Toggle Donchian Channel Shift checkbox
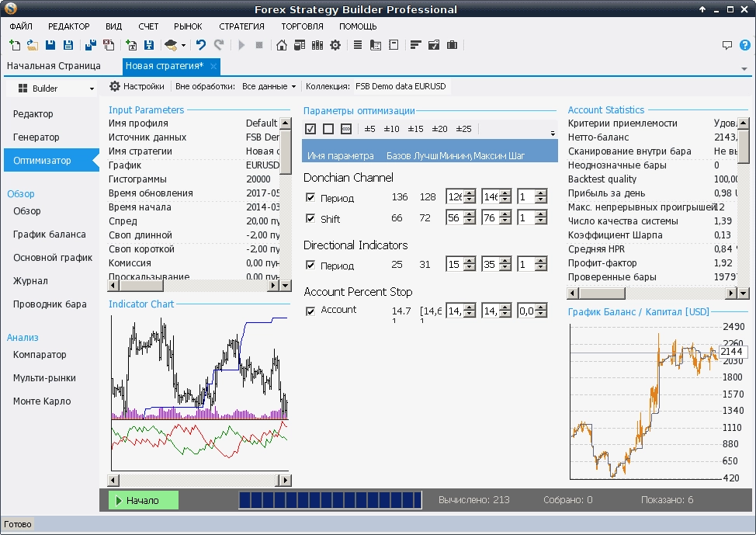The width and height of the screenshot is (756, 535). [x=310, y=218]
